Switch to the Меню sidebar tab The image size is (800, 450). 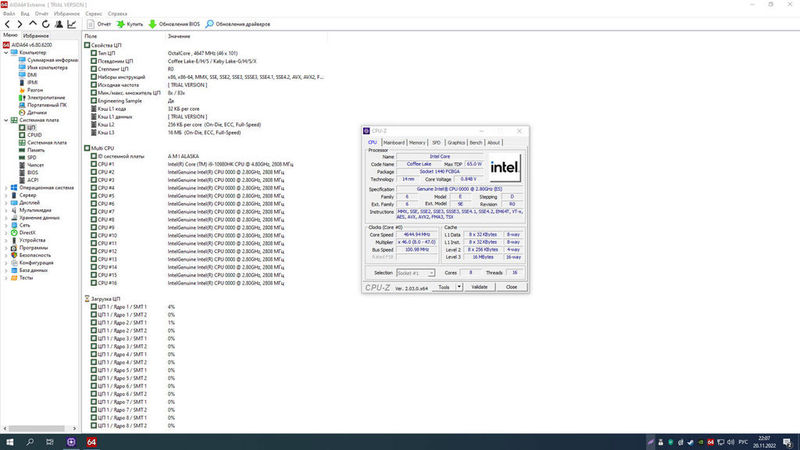tap(10, 36)
